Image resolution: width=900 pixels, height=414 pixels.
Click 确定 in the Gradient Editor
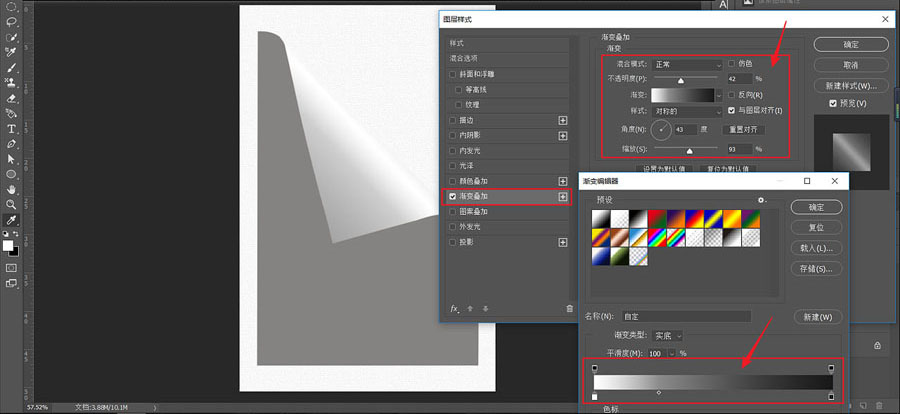[816, 207]
